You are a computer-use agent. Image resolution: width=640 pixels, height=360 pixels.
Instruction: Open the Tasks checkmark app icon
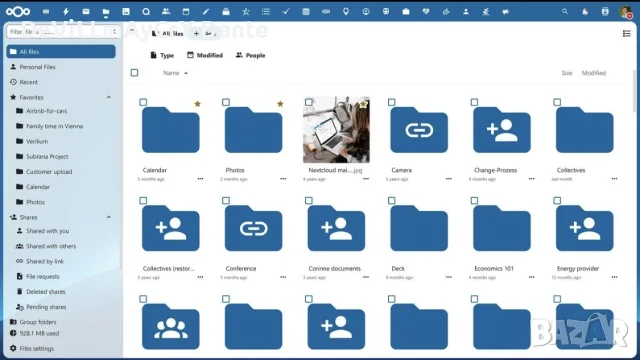click(286, 12)
